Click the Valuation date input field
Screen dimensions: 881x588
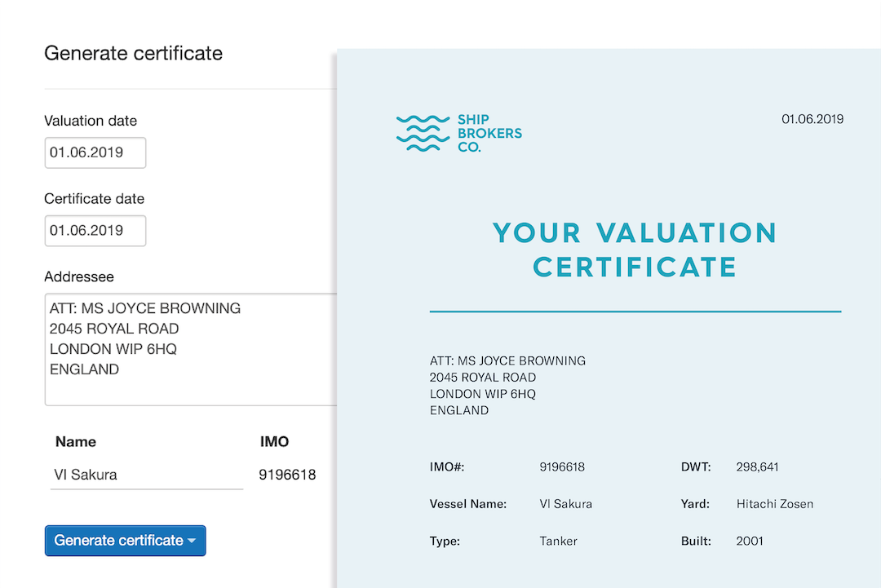[x=95, y=153]
